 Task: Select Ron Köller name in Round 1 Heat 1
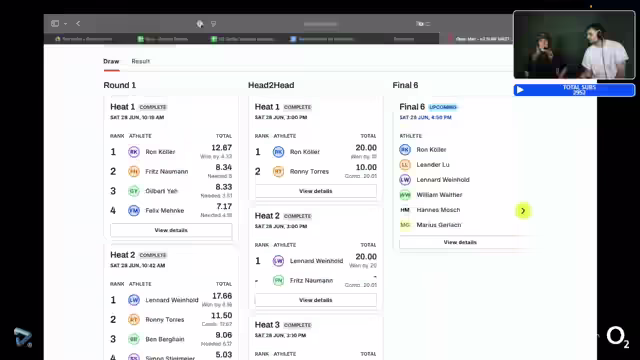[160, 152]
